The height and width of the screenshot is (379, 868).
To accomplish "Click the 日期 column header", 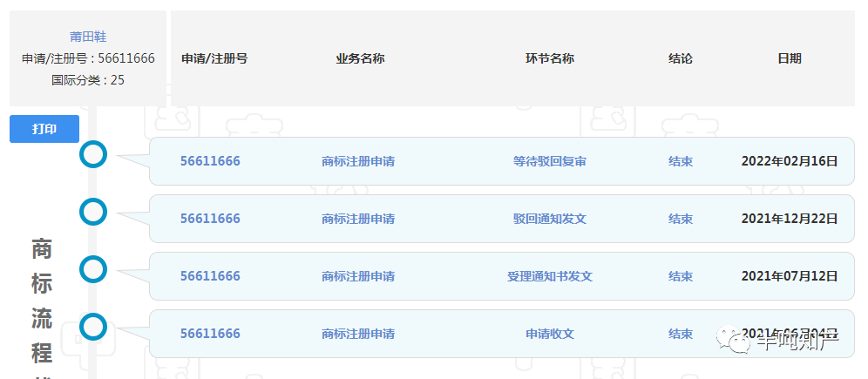I will point(789,58).
